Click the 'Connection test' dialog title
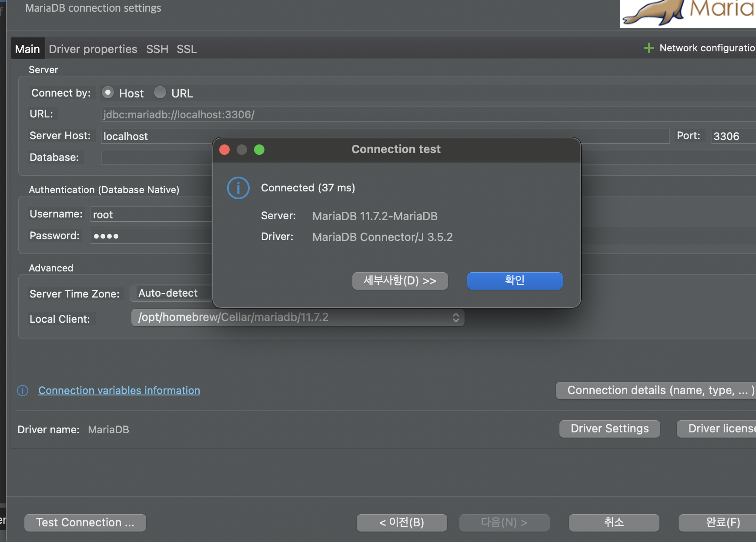This screenshot has width=756, height=542. [x=396, y=149]
